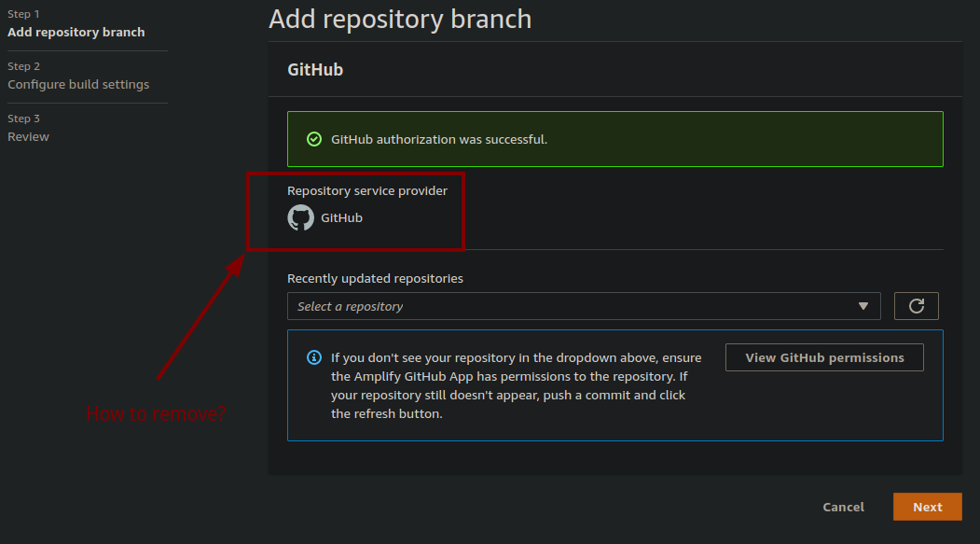The width and height of the screenshot is (980, 544).
Task: Click the refresh repositories icon
Action: pyautogui.click(x=916, y=305)
